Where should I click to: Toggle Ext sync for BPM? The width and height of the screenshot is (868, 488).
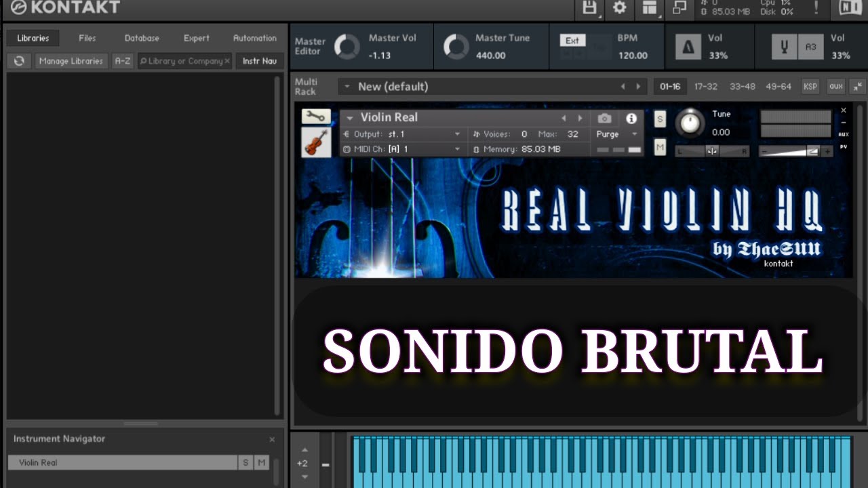[572, 40]
